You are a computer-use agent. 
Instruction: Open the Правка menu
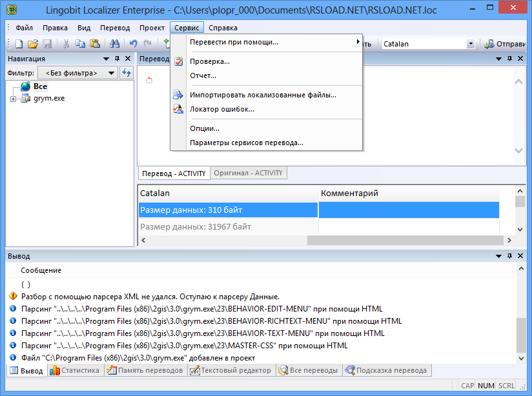(x=55, y=28)
